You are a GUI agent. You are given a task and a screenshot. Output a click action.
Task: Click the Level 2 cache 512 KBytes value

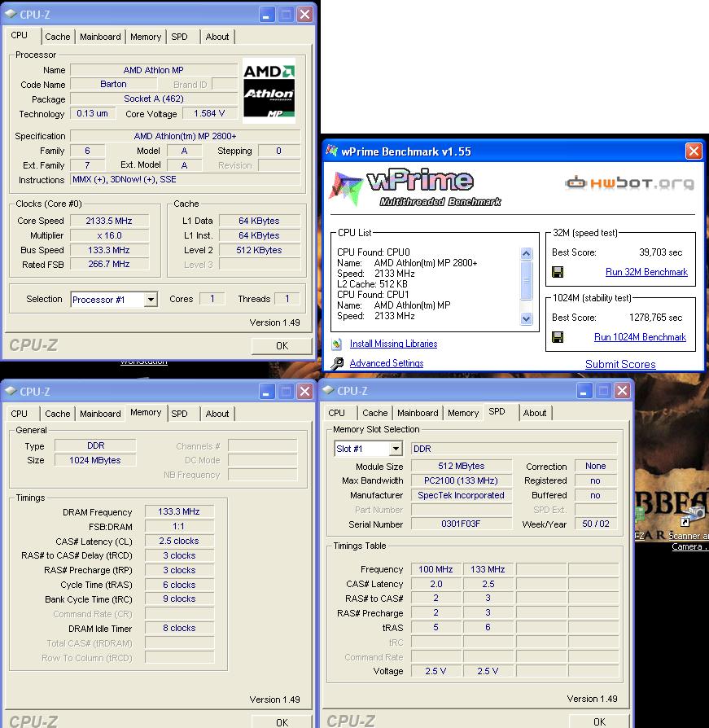point(259,250)
